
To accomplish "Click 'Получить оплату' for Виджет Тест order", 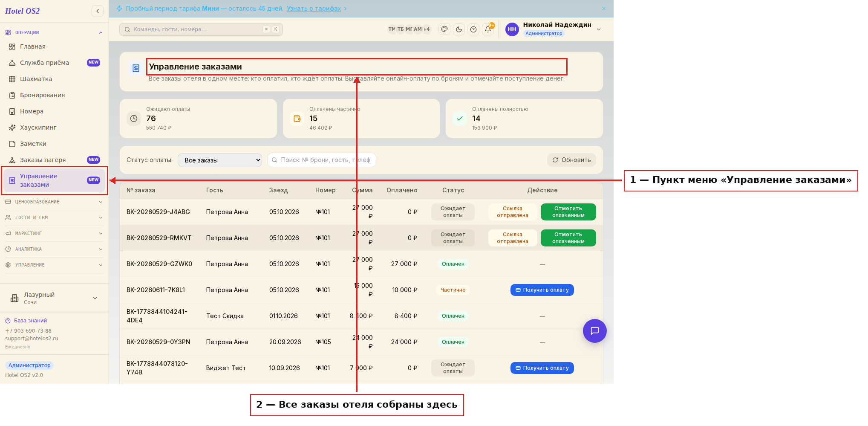I will pos(542,368).
